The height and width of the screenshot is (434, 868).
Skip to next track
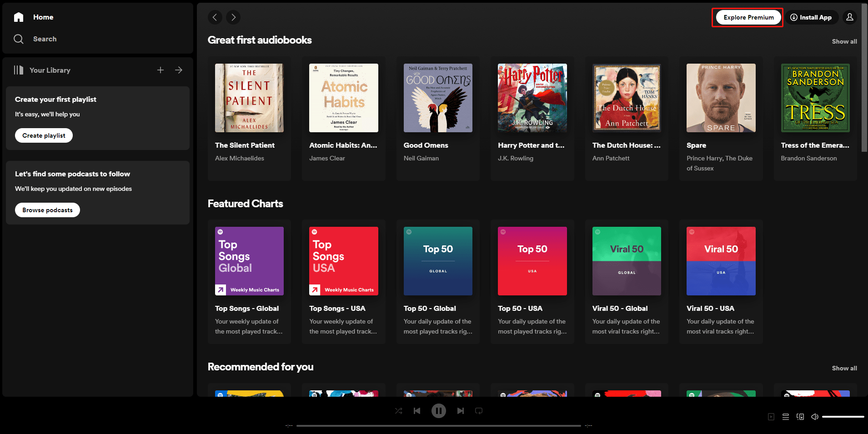pos(461,411)
